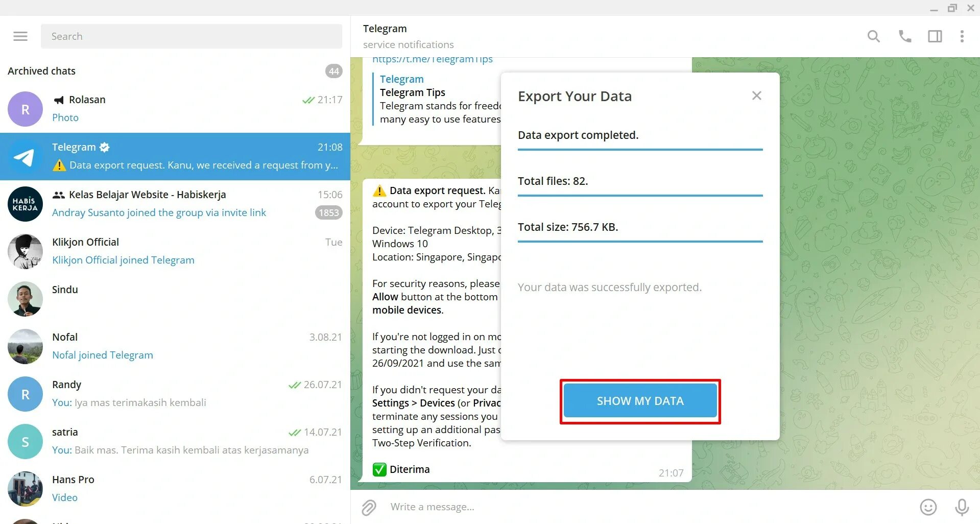The width and height of the screenshot is (980, 524).
Task: Open the satria chat
Action: click(175, 441)
